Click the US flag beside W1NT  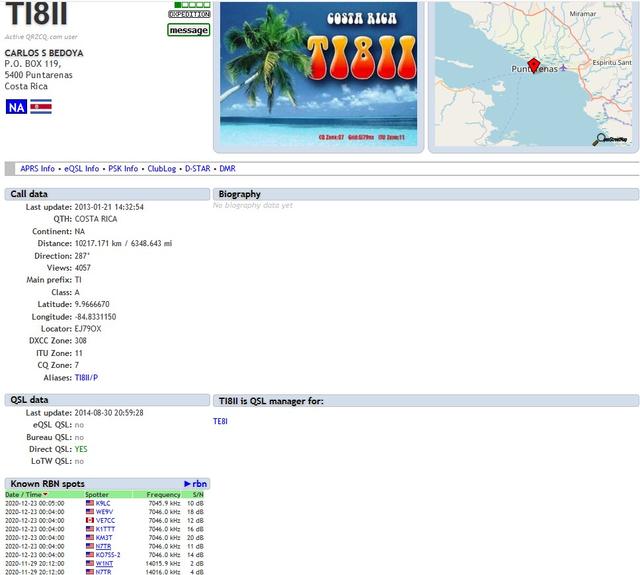(x=90, y=563)
